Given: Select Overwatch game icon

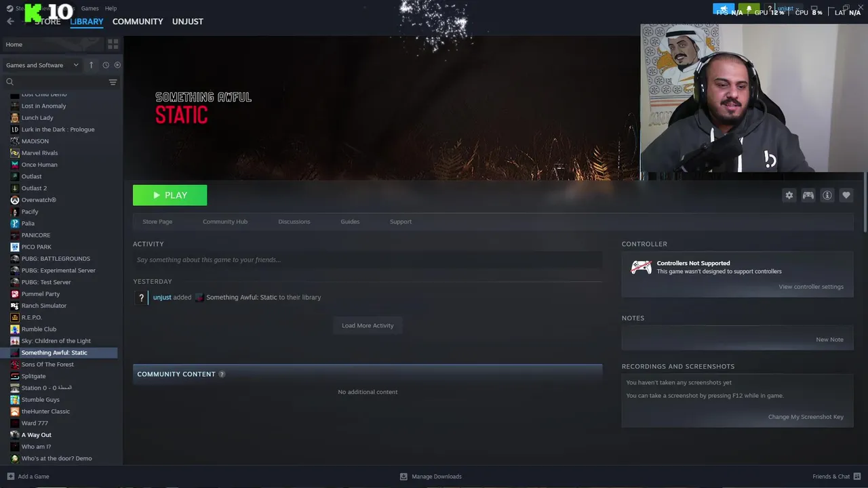Looking at the screenshot, I should [15, 200].
